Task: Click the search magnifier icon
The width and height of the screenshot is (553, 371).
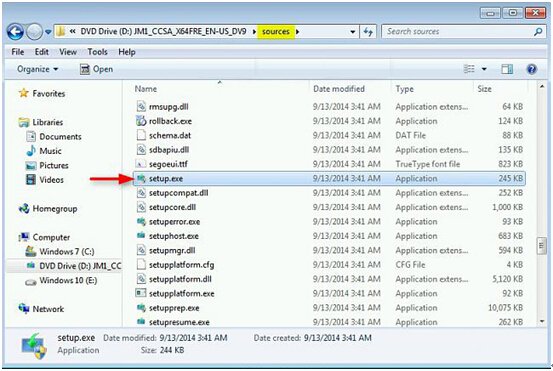Action: 538,32
